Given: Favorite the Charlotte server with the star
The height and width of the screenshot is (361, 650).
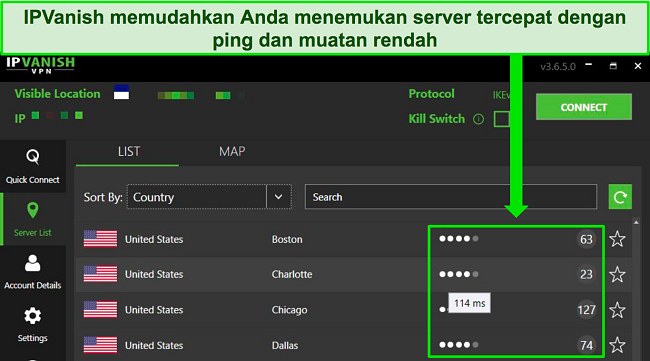Looking at the screenshot, I should [617, 274].
